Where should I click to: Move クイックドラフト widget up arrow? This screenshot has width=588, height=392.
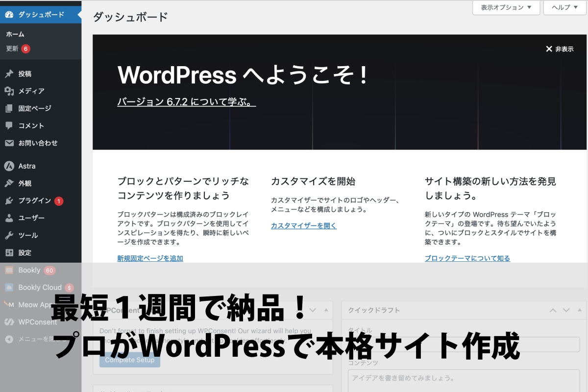point(553,310)
